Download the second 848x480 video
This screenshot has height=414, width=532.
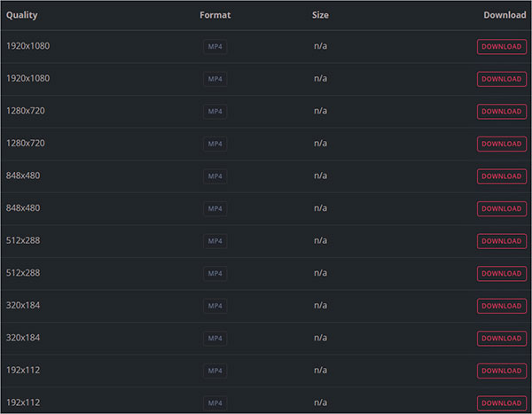click(501, 208)
